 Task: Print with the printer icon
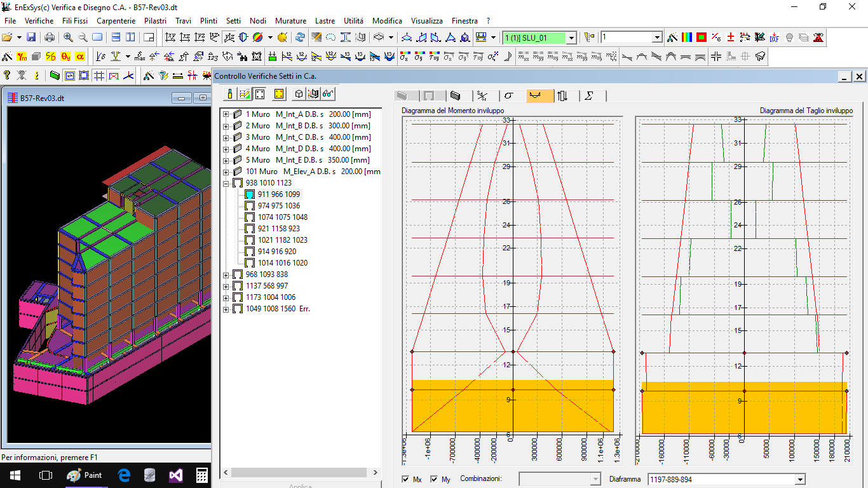50,37
